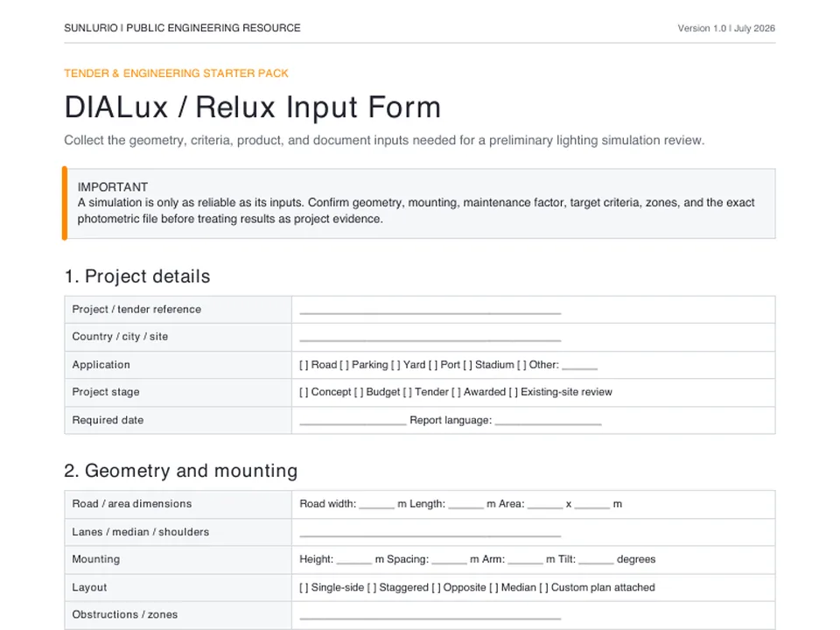Click the first Area dimension blank

[545, 507]
